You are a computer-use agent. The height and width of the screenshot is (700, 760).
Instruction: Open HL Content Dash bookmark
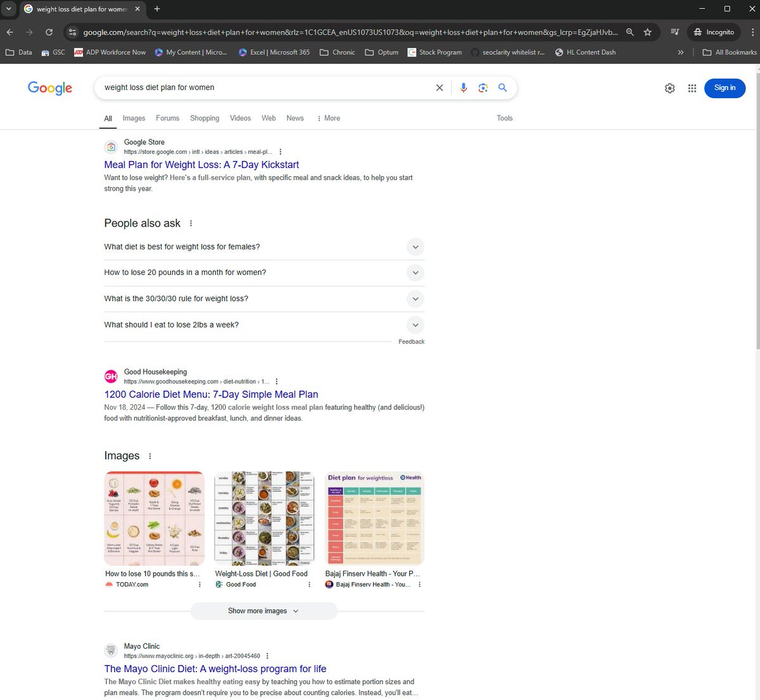pos(586,53)
